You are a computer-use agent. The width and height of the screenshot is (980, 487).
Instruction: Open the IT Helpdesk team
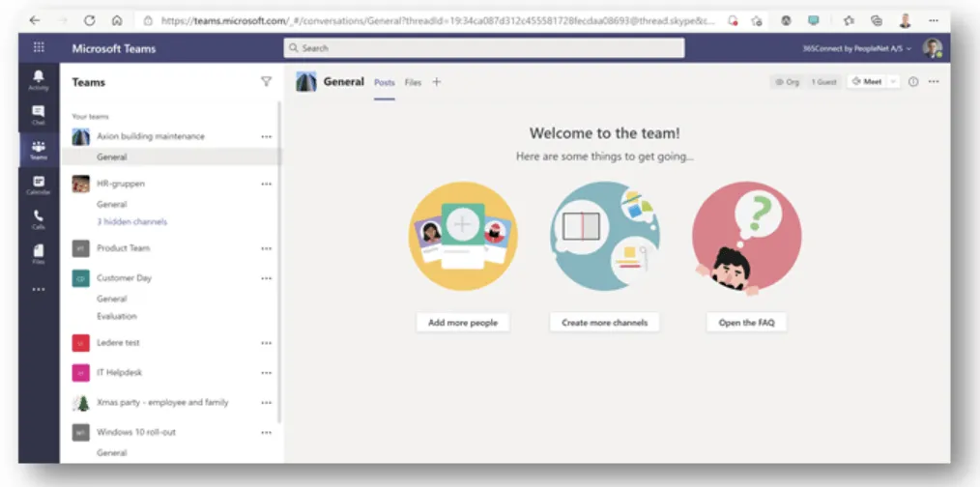click(x=120, y=373)
